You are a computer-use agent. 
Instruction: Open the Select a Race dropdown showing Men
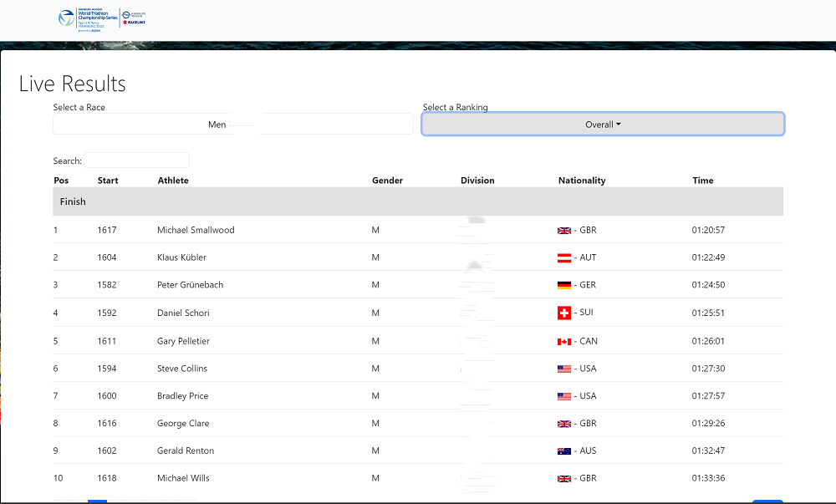[233, 125]
